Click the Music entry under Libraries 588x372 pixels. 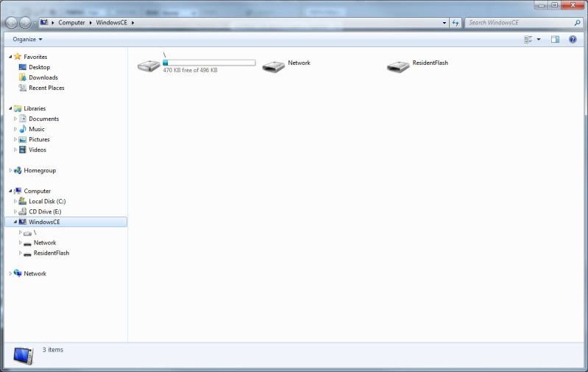pos(36,129)
